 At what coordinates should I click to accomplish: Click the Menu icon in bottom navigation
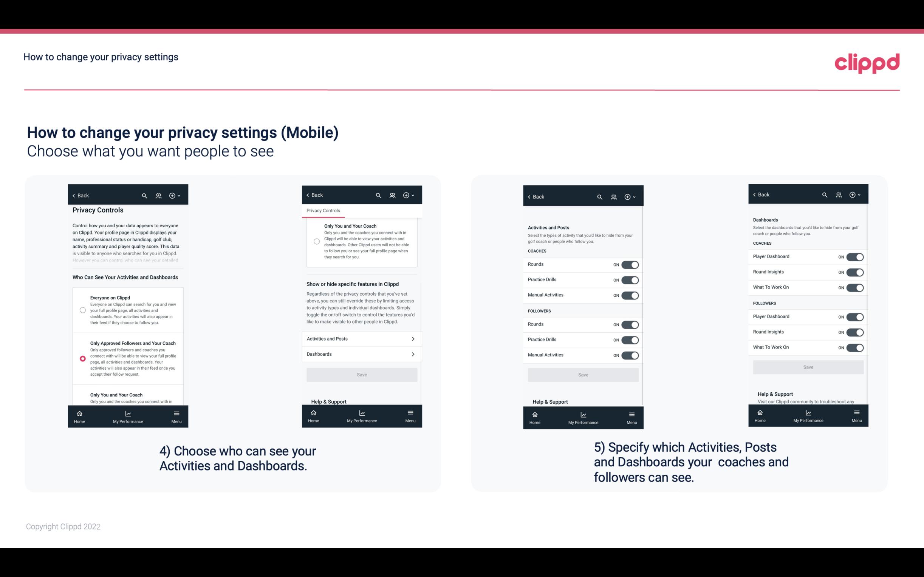point(176,413)
